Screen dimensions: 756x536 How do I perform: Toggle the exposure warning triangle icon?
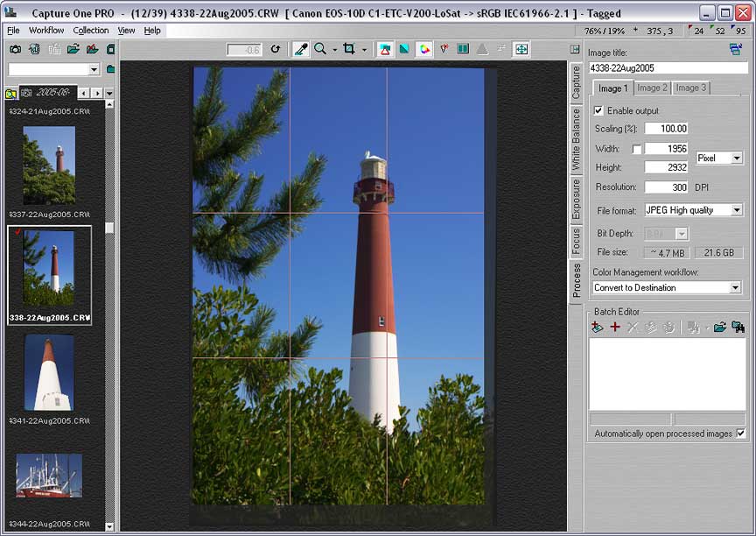(x=385, y=49)
